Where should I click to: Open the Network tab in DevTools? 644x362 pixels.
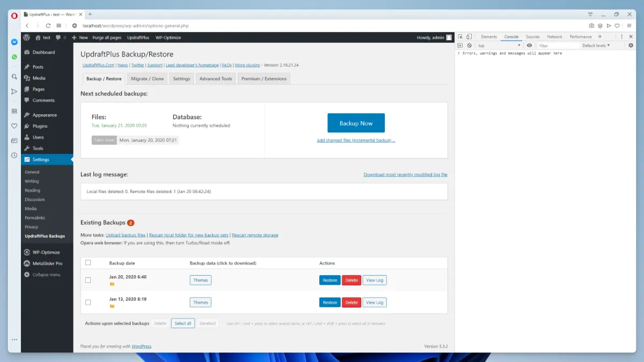(554, 37)
